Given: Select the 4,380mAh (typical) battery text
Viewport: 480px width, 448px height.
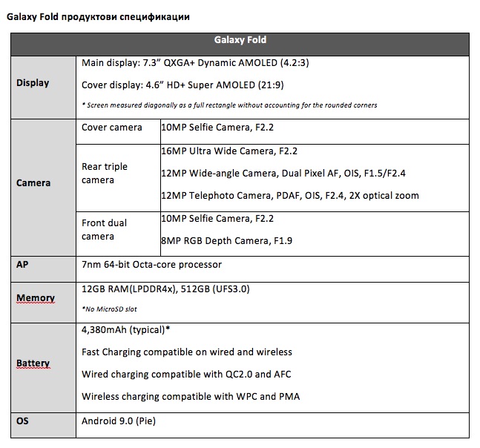Looking at the screenshot, I should pyautogui.click(x=126, y=330).
